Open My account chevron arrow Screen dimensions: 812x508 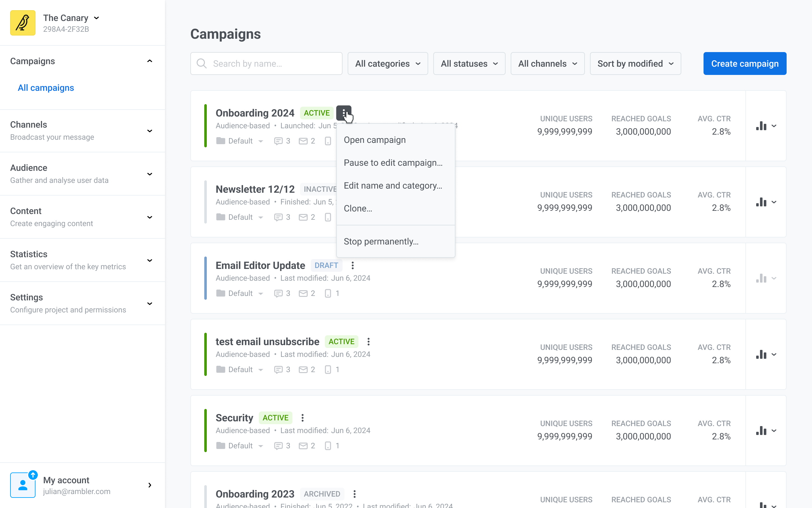[150, 485]
